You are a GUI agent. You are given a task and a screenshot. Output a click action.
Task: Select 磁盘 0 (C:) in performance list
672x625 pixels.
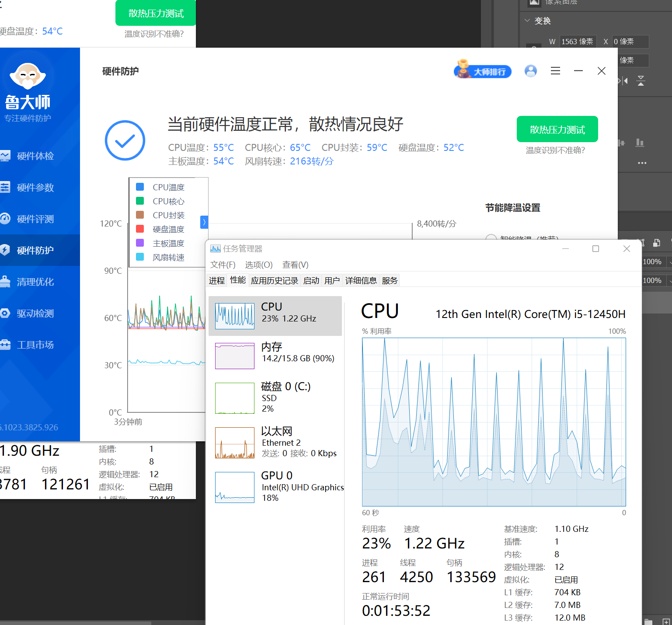tap(275, 398)
